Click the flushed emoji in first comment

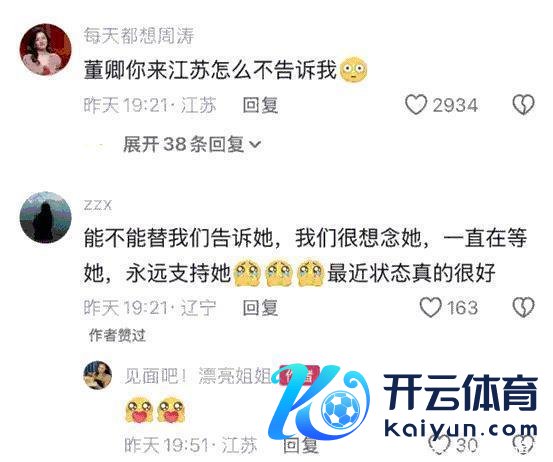[x=353, y=70]
